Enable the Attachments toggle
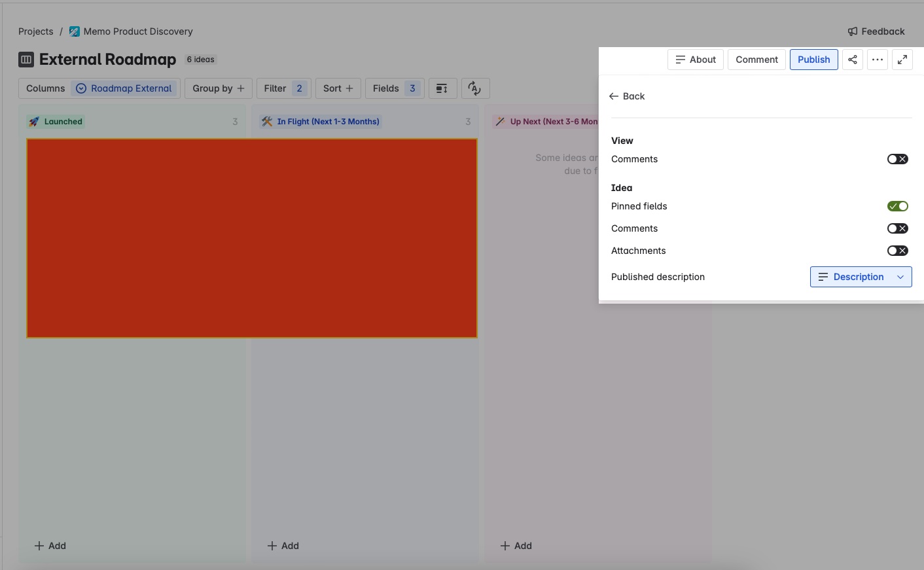 [x=898, y=251]
